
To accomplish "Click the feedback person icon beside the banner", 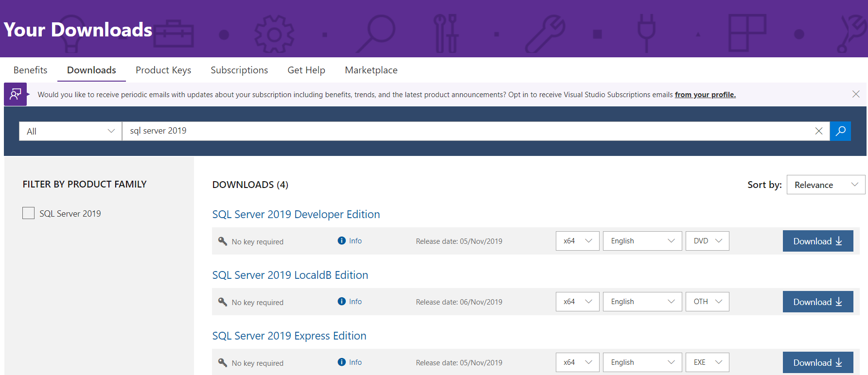I will click(x=16, y=94).
